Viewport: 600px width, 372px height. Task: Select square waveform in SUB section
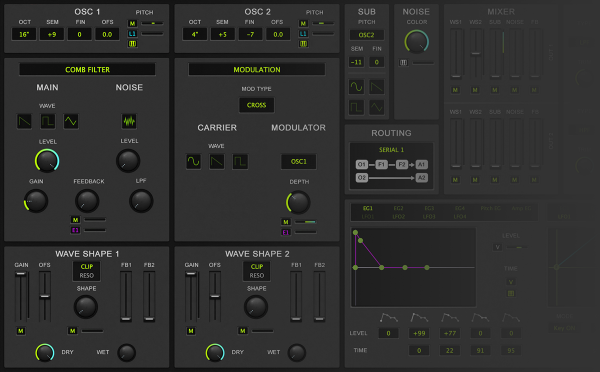tap(356, 108)
